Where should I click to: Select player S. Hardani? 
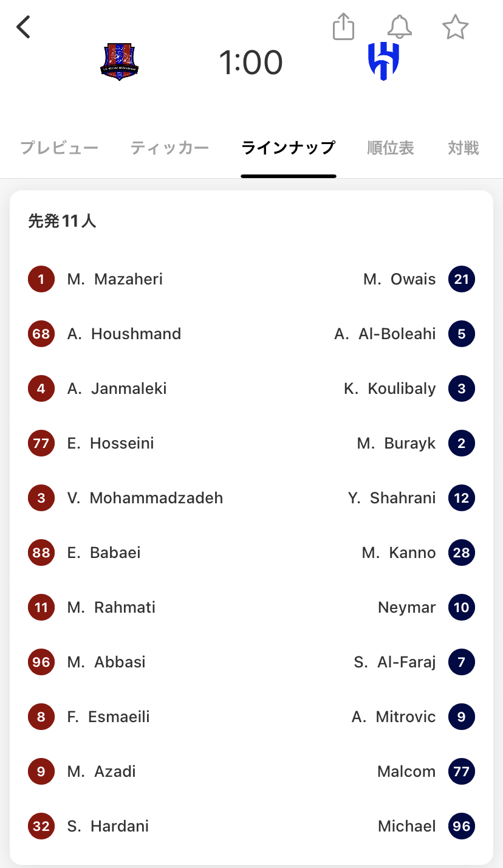click(x=108, y=826)
